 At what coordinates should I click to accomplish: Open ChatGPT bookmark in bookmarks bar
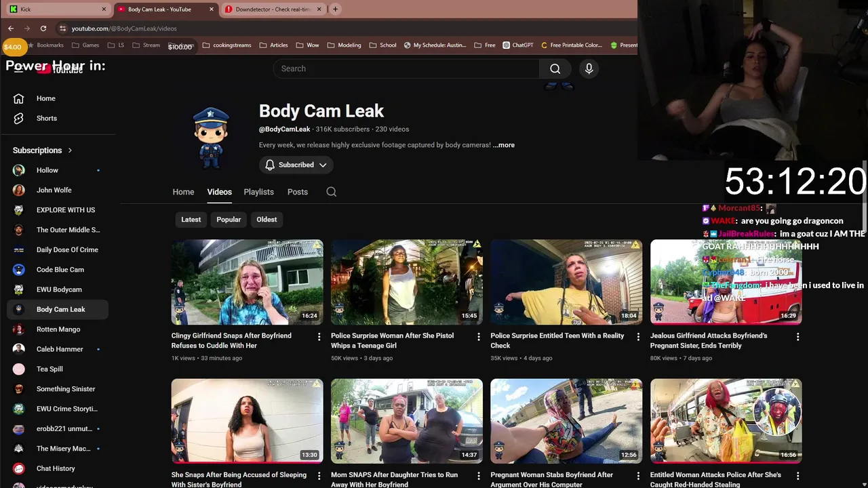pyautogui.click(x=518, y=45)
